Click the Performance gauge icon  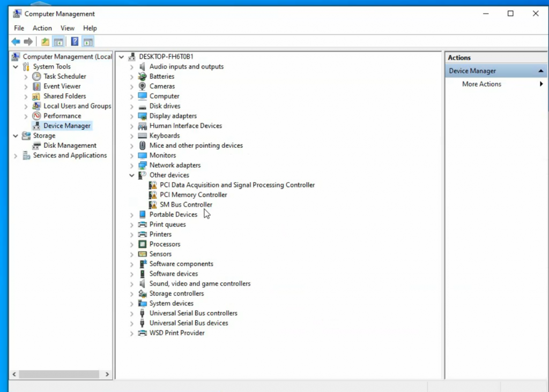click(x=36, y=116)
